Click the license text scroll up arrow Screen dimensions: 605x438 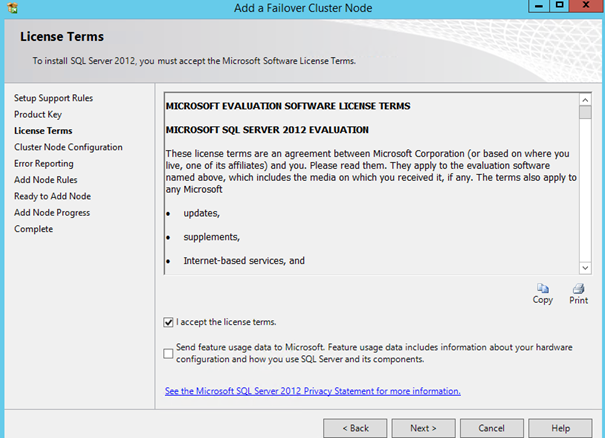tap(585, 99)
